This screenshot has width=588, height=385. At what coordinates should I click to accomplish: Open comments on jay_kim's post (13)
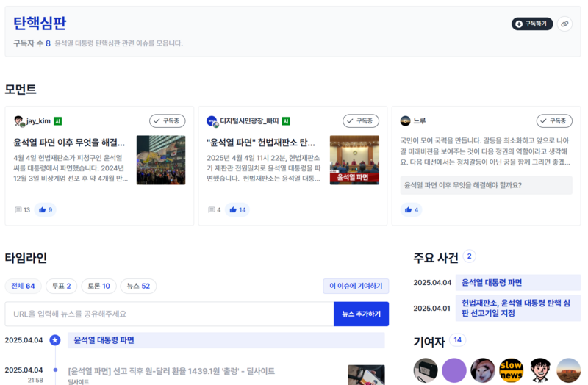[x=22, y=209]
